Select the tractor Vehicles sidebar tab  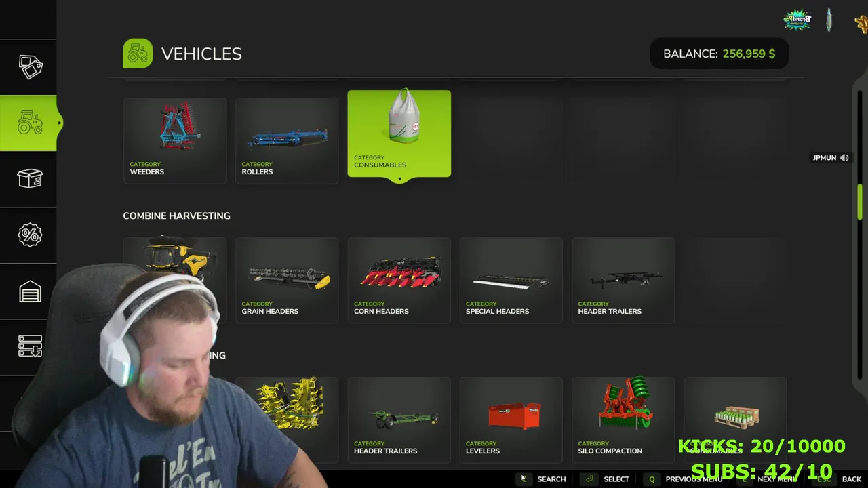(x=30, y=123)
